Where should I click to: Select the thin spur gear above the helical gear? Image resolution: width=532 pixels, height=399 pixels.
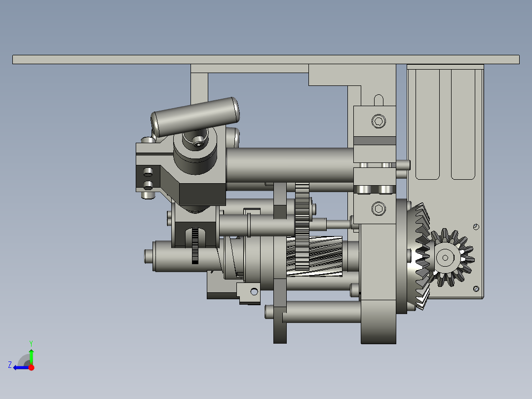[302, 226]
